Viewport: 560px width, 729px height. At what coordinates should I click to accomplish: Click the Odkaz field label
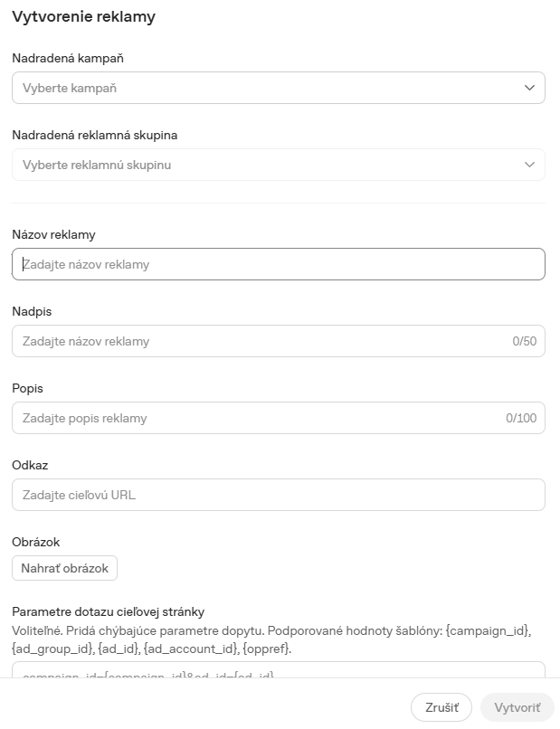click(30, 466)
